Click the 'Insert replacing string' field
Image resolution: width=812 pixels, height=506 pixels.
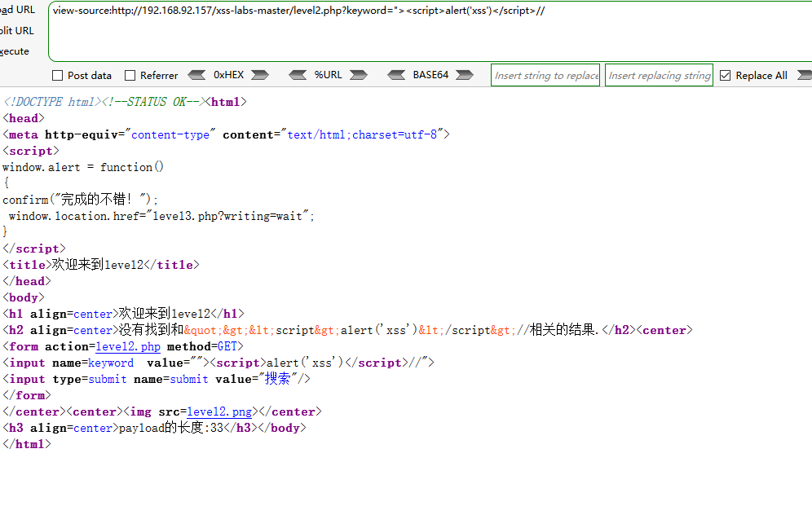[x=659, y=75]
